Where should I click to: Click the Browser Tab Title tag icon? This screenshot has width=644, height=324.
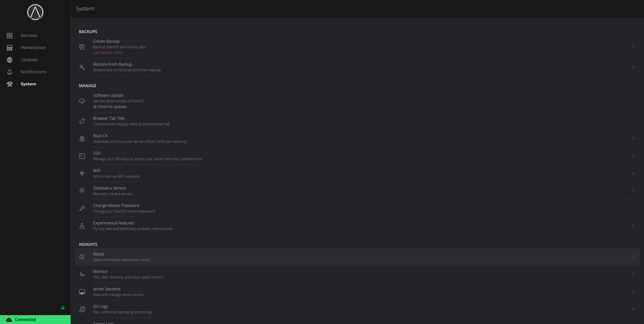(82, 121)
